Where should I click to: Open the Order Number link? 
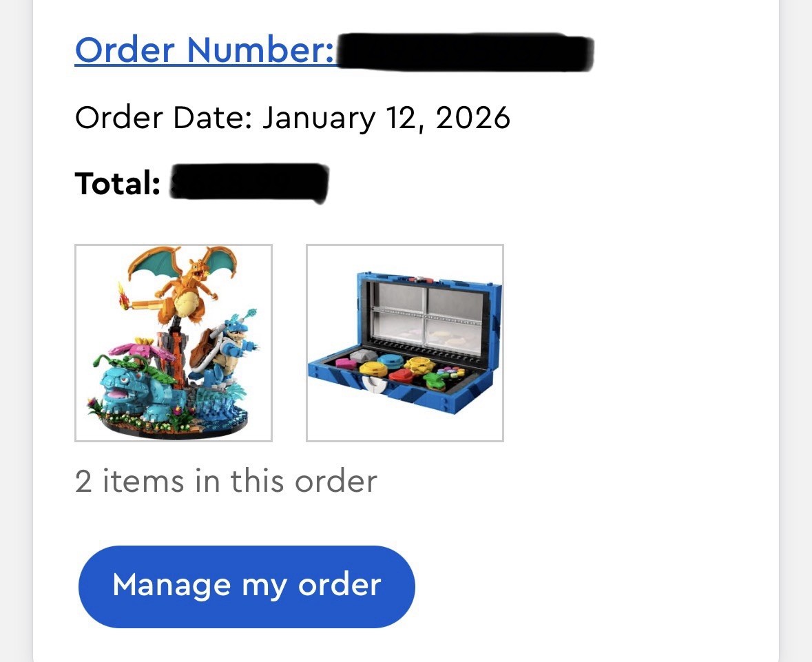click(204, 51)
